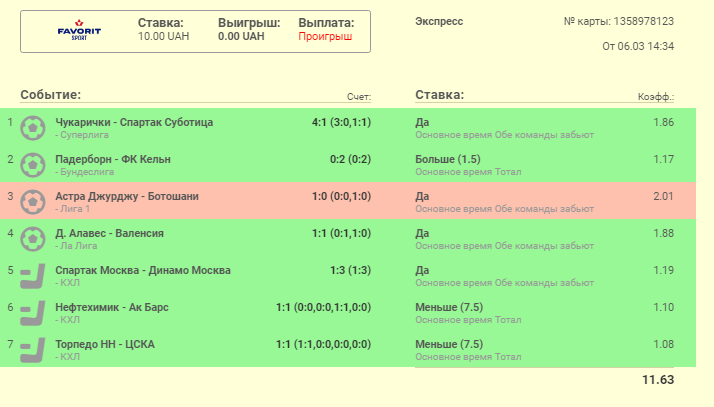The height and width of the screenshot is (407, 714).
Task: Select event Д. Алавес - Валенсия
Action: click(109, 234)
